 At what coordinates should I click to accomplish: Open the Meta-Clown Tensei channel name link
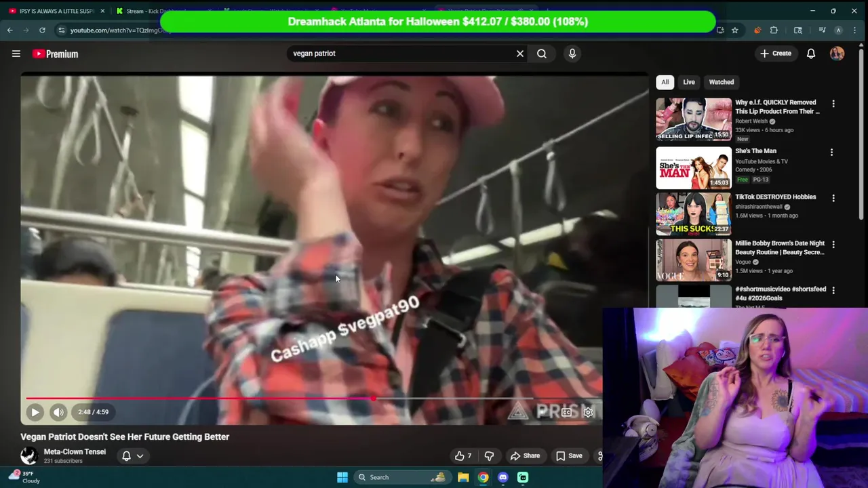pos(75,452)
